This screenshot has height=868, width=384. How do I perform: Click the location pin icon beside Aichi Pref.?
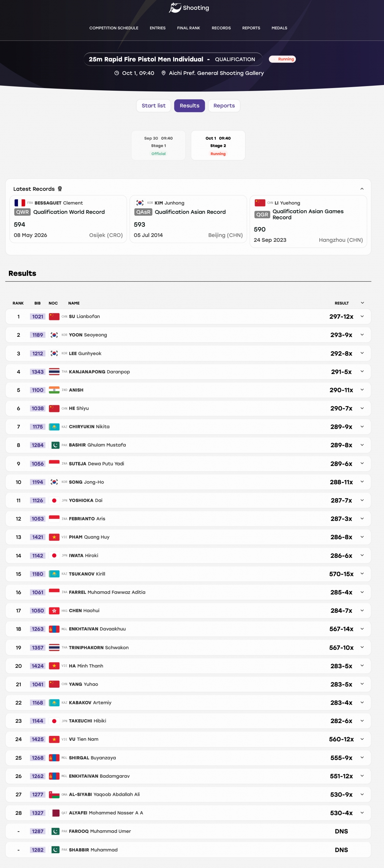pos(163,73)
